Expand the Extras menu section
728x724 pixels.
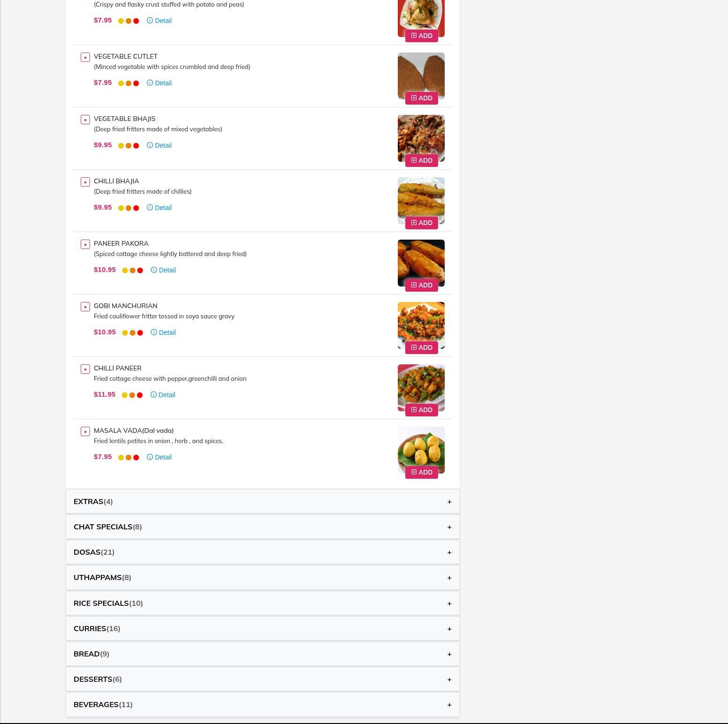[x=263, y=502]
